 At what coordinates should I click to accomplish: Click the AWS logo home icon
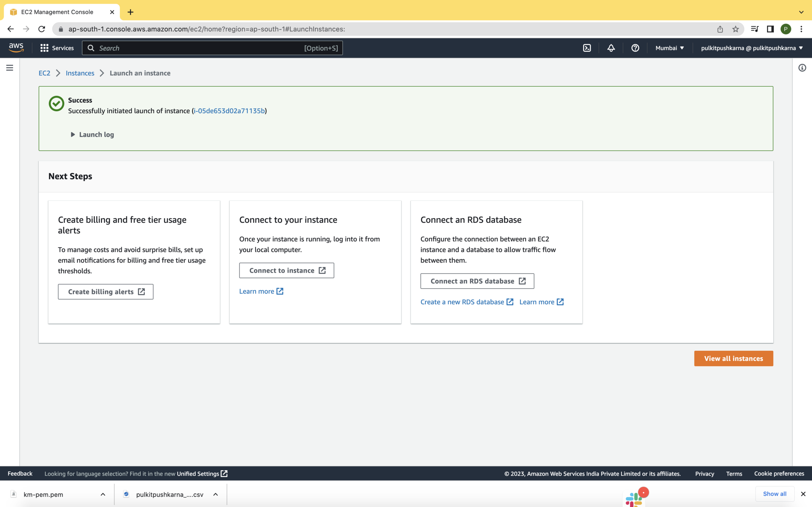point(16,48)
